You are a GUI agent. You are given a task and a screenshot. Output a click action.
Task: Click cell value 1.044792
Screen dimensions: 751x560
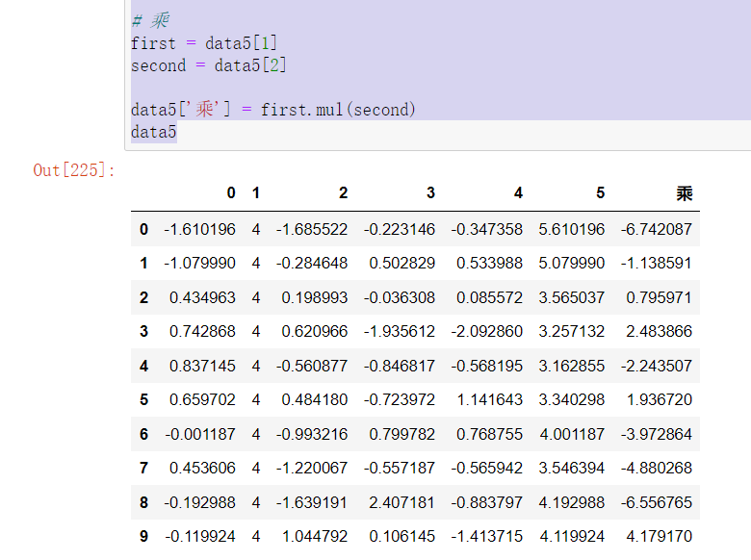(x=315, y=536)
